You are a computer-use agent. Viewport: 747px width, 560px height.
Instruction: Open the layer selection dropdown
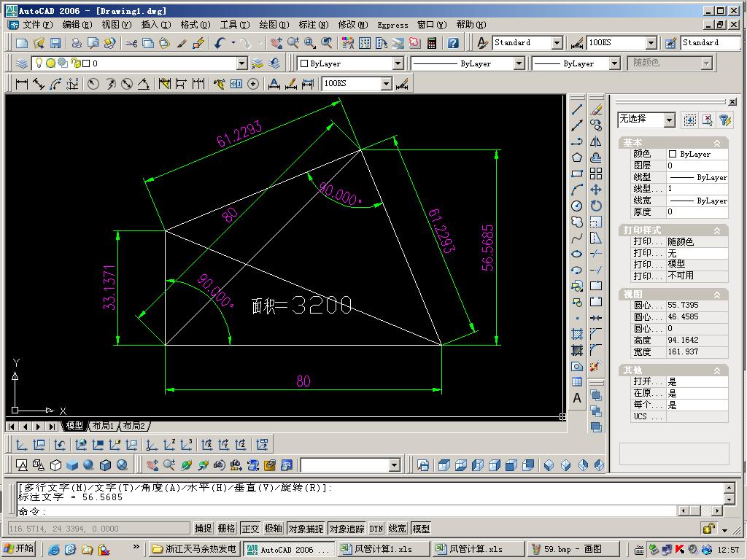[242, 63]
